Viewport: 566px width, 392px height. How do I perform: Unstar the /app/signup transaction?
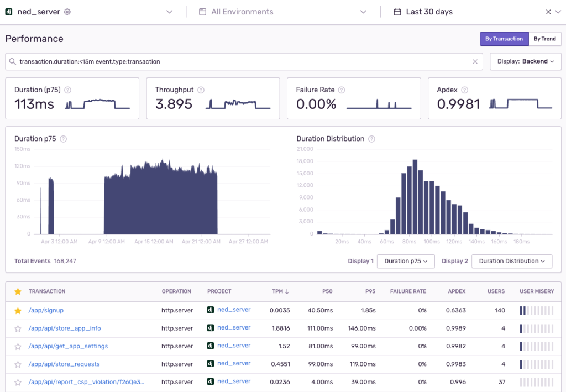coord(18,311)
